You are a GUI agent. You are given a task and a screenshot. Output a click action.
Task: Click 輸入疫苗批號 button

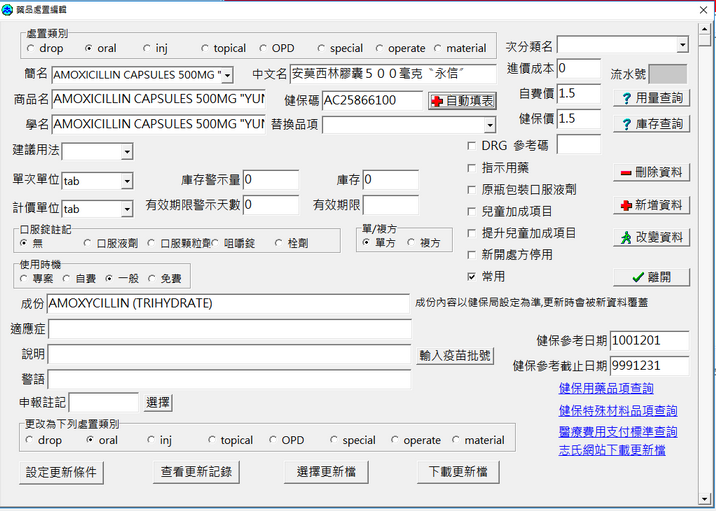coord(455,356)
